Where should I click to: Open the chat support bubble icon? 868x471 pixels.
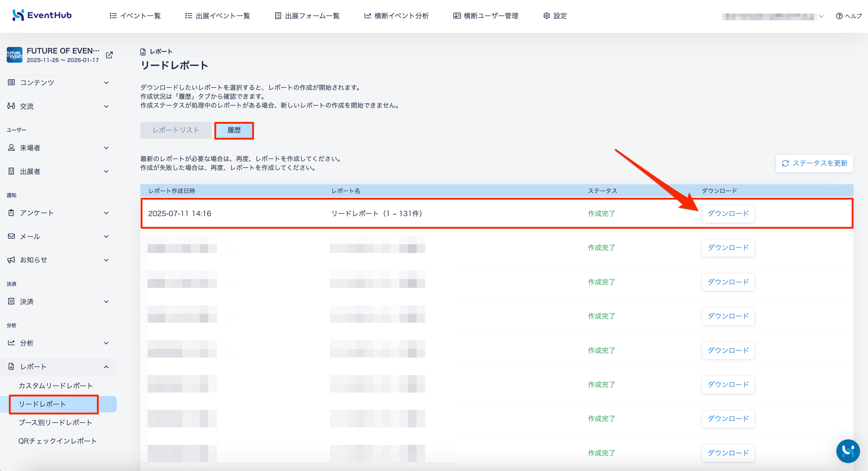[x=847, y=451]
